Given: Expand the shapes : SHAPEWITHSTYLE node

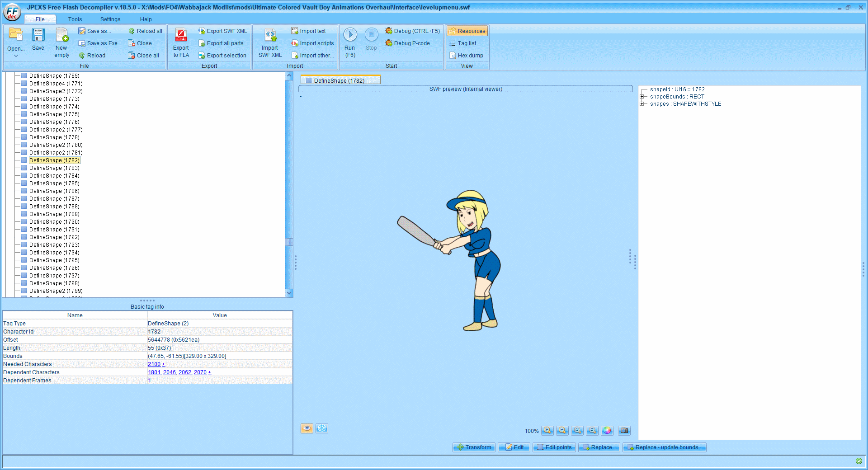Looking at the screenshot, I should click(642, 104).
